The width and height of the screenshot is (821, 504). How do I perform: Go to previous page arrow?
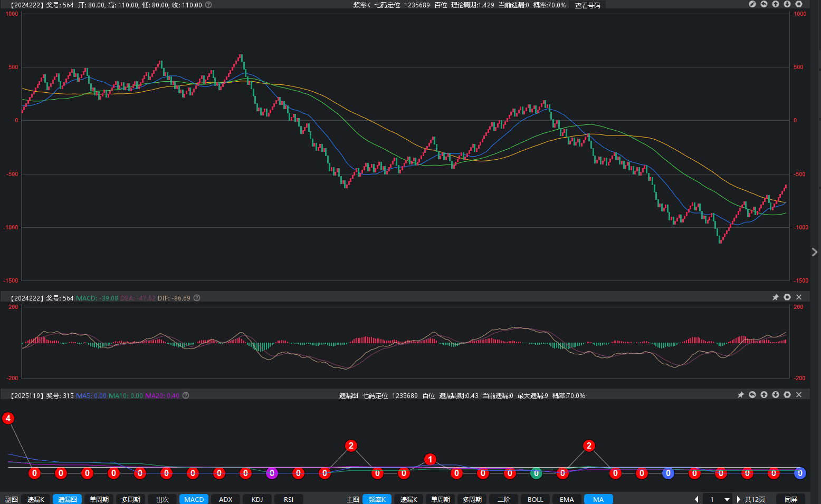tap(696, 499)
